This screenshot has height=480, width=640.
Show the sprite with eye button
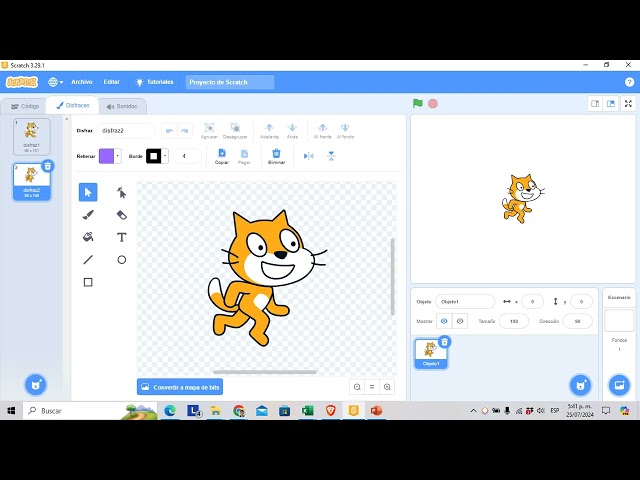pos(444,321)
